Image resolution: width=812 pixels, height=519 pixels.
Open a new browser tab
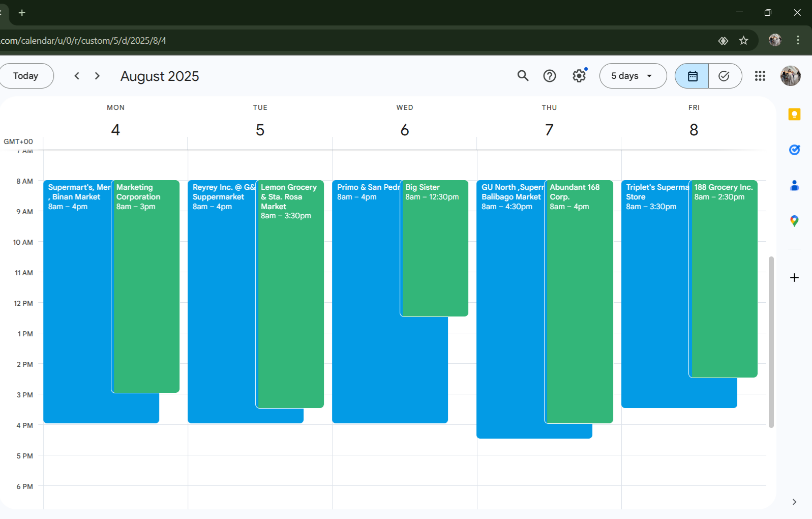click(22, 13)
